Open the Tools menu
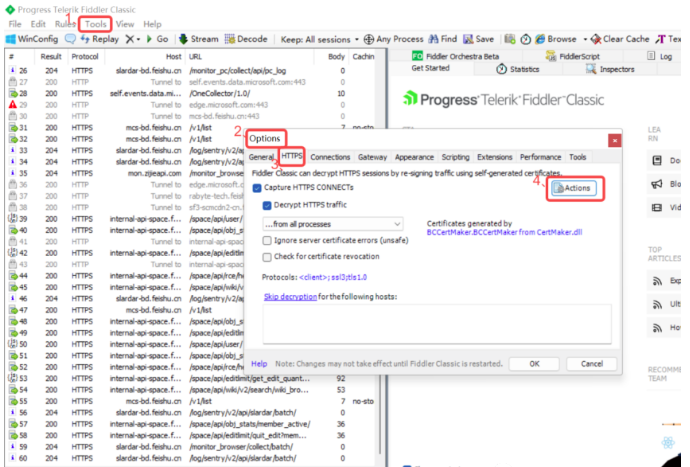Image resolution: width=690 pixels, height=467 pixels. 95,24
